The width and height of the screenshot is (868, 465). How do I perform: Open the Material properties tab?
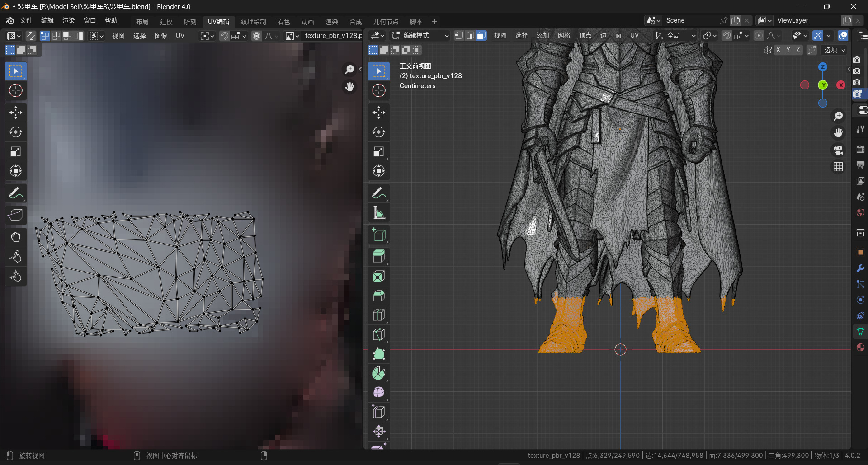(860, 347)
